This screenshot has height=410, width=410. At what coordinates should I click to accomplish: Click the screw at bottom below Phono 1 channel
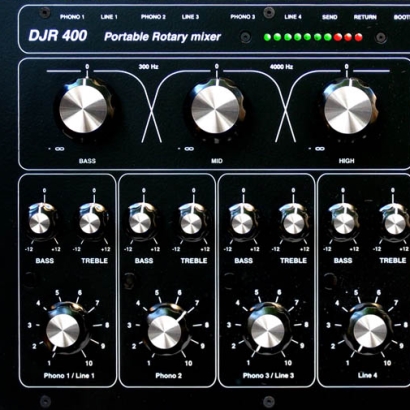(x=45, y=401)
